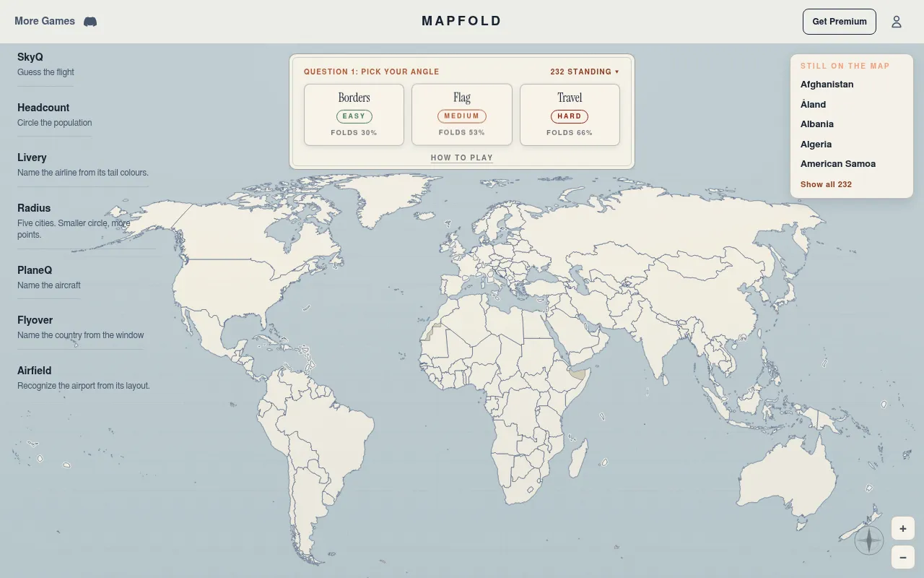Choose the Flag medium angle card

click(462, 114)
